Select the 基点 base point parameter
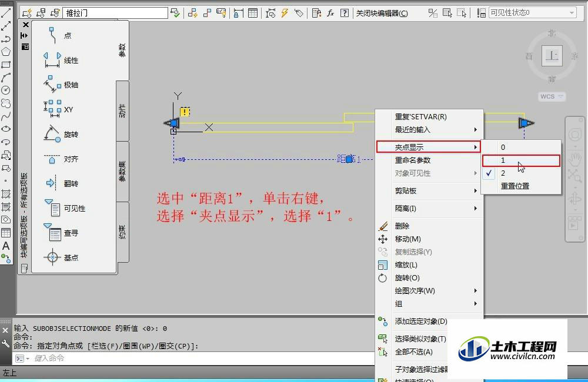The image size is (588, 382). [x=61, y=257]
